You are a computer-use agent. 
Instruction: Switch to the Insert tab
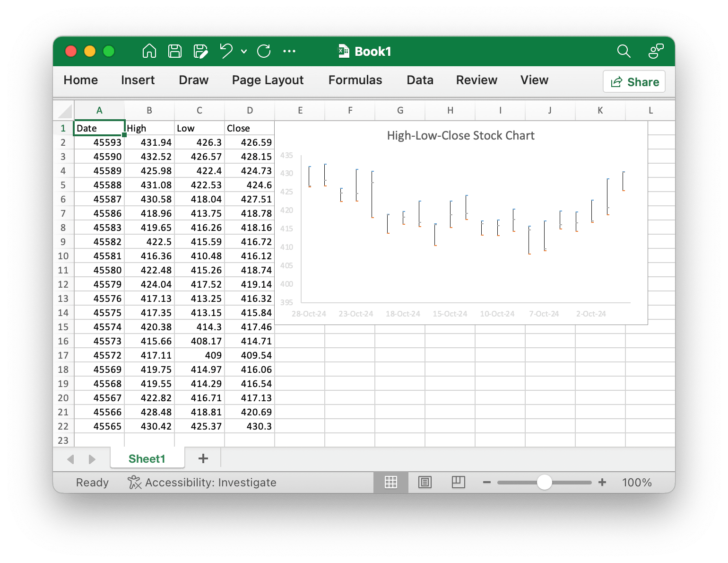[138, 80]
